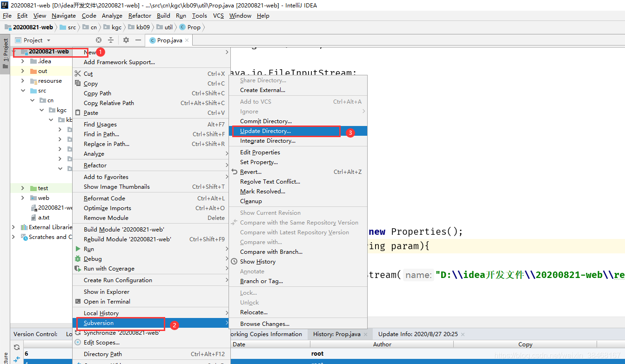
Task: Select Show in Explorer
Action: (x=151, y=291)
